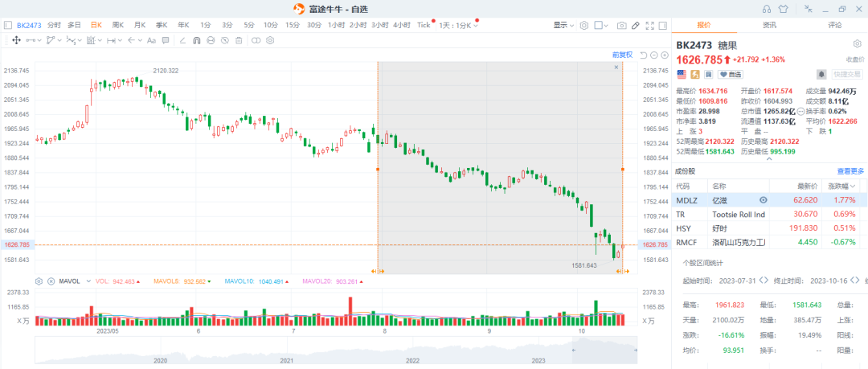This screenshot has width=868, height=369.
Task: Click the price alert bell icon
Action: click(x=821, y=74)
